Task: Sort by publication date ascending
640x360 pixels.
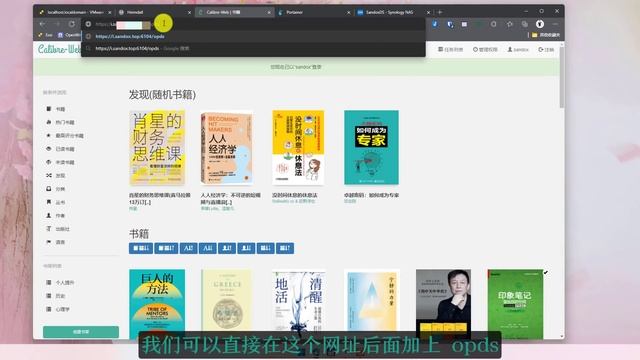Action: tap(285, 248)
